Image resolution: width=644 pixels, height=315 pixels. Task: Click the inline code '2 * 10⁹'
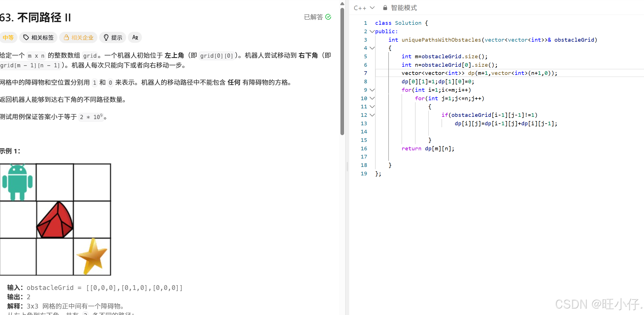(x=91, y=117)
